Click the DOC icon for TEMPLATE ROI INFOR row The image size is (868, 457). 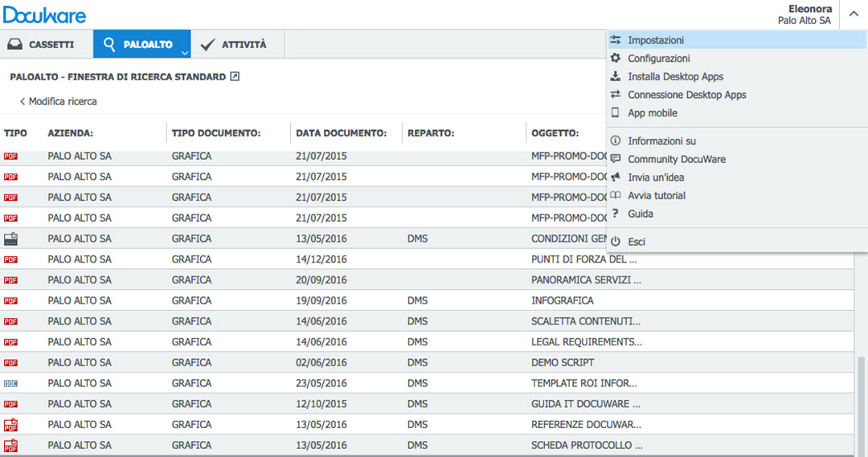[x=10, y=383]
